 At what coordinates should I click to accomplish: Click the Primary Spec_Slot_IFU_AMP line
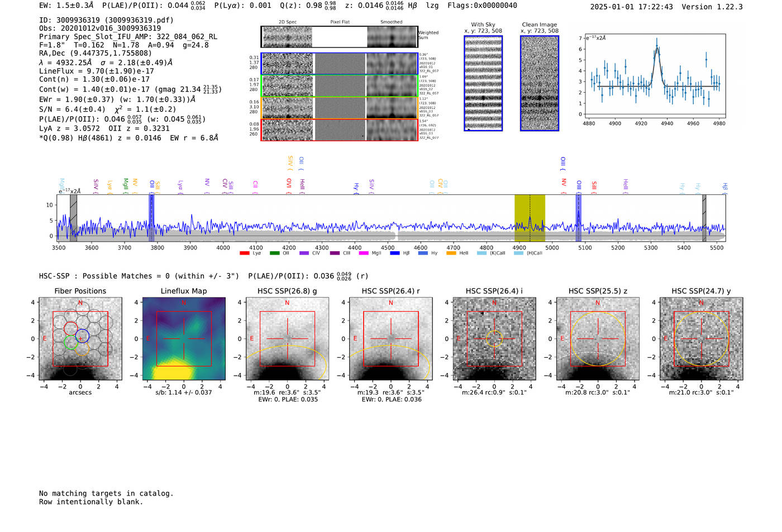click(128, 37)
